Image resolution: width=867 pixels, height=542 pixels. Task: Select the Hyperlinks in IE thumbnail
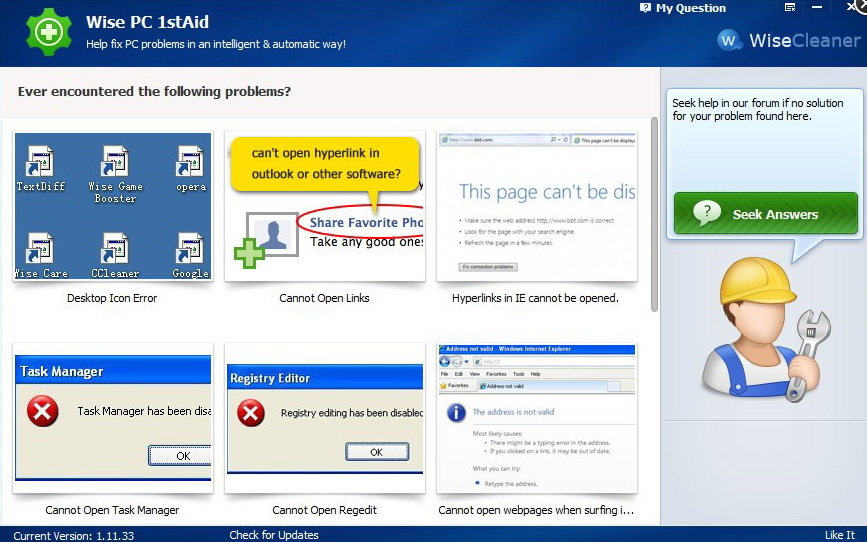coord(536,206)
